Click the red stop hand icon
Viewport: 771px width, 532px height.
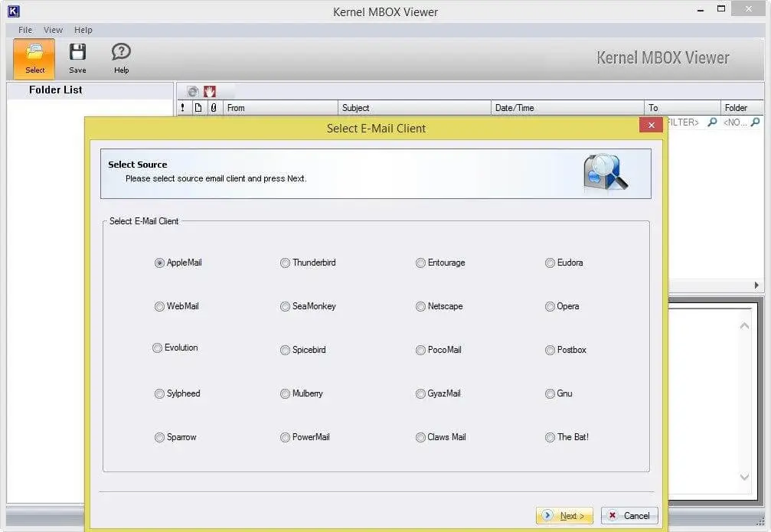209,91
